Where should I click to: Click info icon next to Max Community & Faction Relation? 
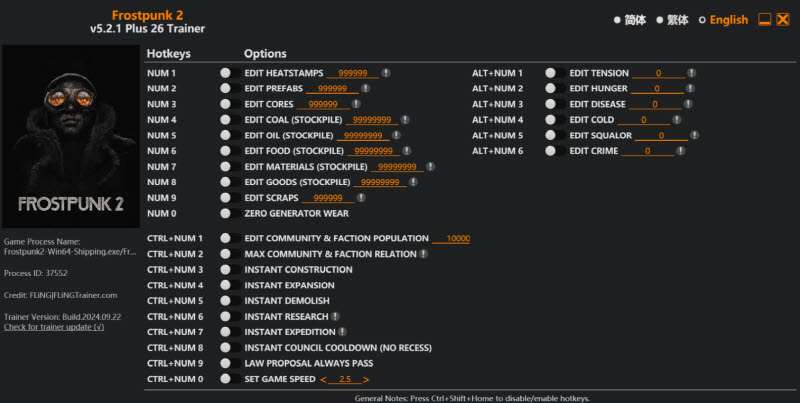424,254
